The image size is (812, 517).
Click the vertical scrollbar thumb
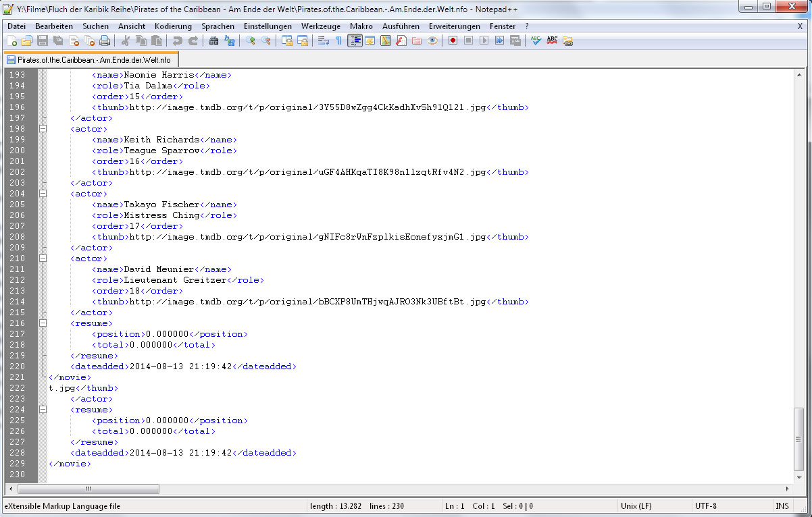[800, 438]
